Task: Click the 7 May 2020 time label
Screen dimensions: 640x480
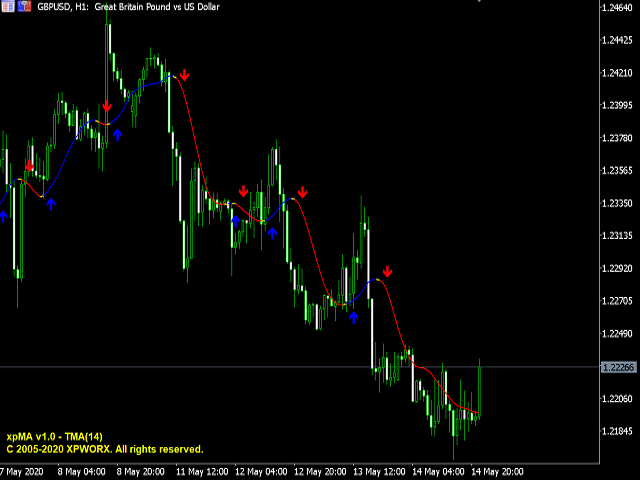Action: tap(22, 472)
